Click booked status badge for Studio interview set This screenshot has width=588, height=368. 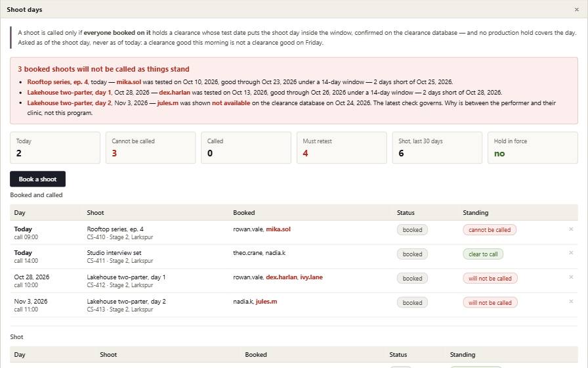412,254
